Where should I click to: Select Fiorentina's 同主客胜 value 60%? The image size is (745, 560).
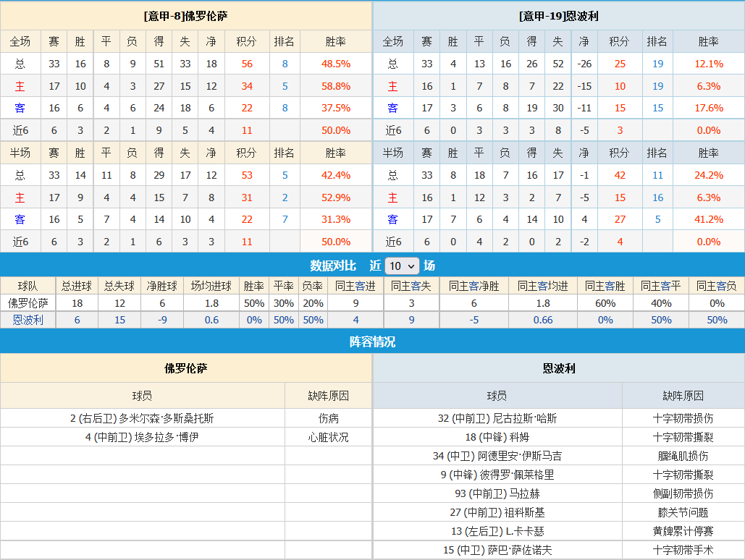click(x=605, y=303)
